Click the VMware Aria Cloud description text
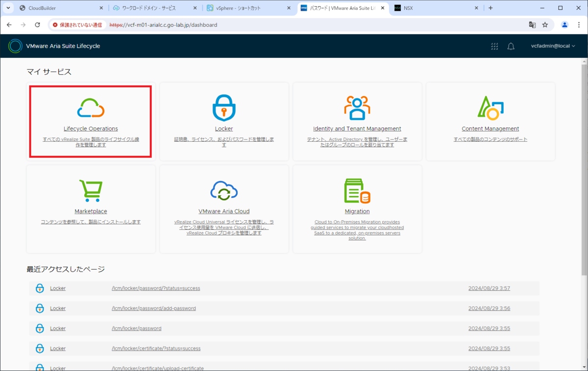This screenshot has height=371, width=588. coord(224,228)
